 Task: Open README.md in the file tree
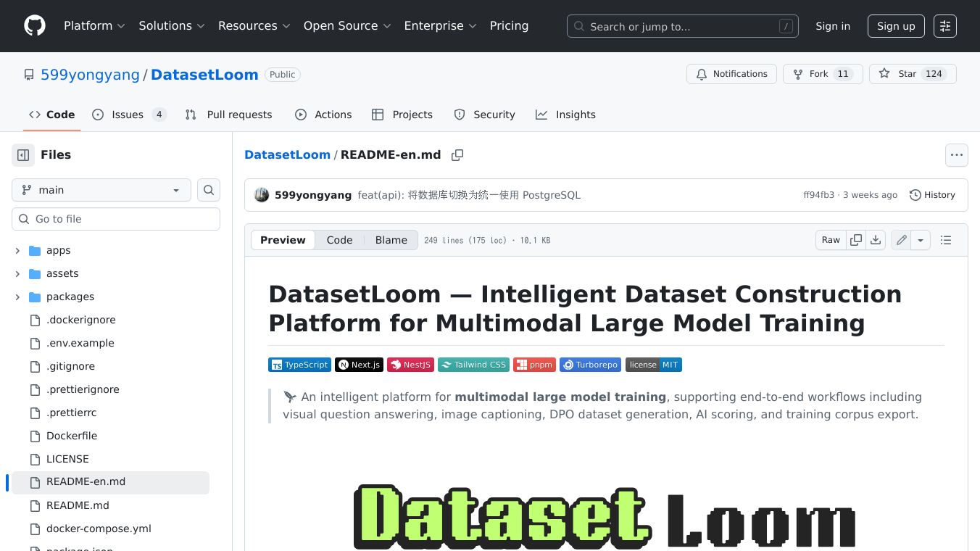pyautogui.click(x=78, y=505)
